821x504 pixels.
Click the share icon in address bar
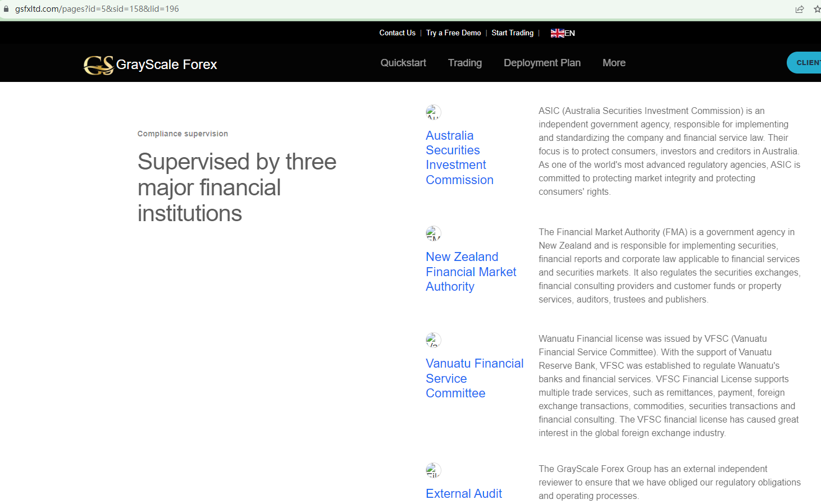click(800, 9)
